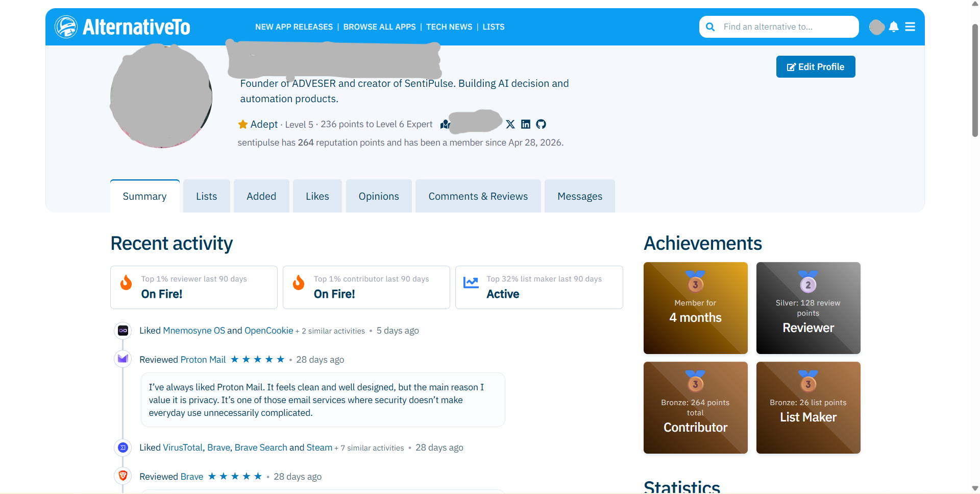Open the Brave link in the liked activity

click(218, 448)
